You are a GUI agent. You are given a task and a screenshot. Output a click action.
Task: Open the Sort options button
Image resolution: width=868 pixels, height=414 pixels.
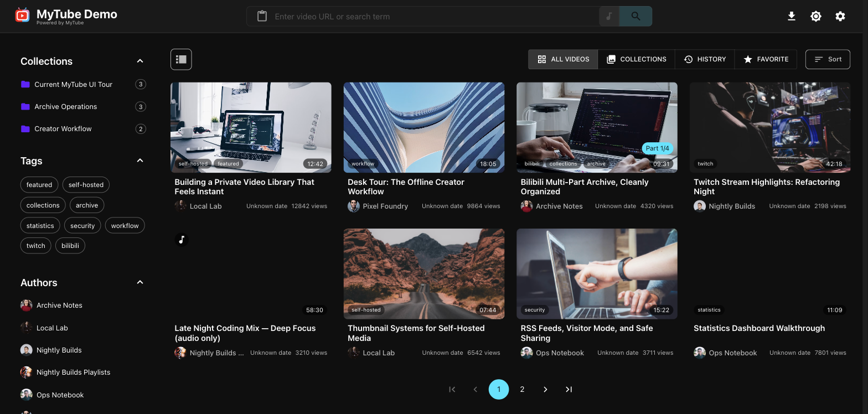(x=828, y=59)
